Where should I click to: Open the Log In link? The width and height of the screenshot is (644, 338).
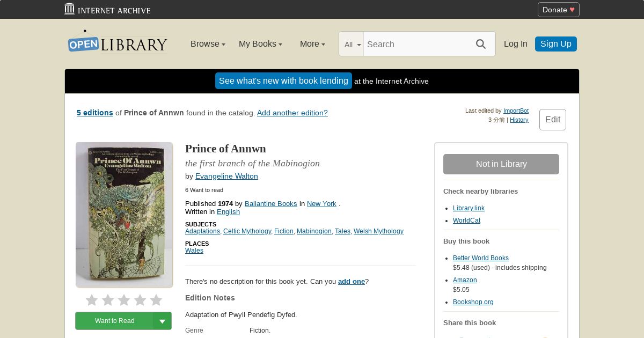point(515,44)
